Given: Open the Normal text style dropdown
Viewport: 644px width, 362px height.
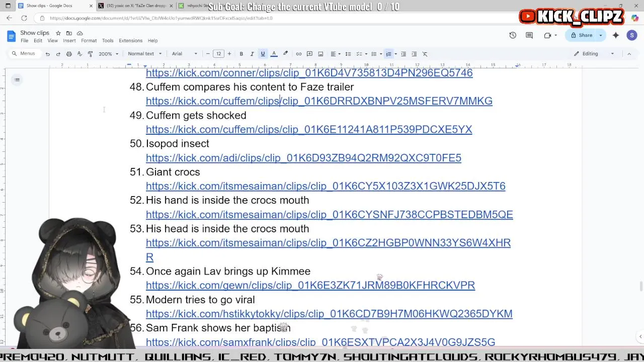Looking at the screenshot, I should pyautogui.click(x=145, y=54).
